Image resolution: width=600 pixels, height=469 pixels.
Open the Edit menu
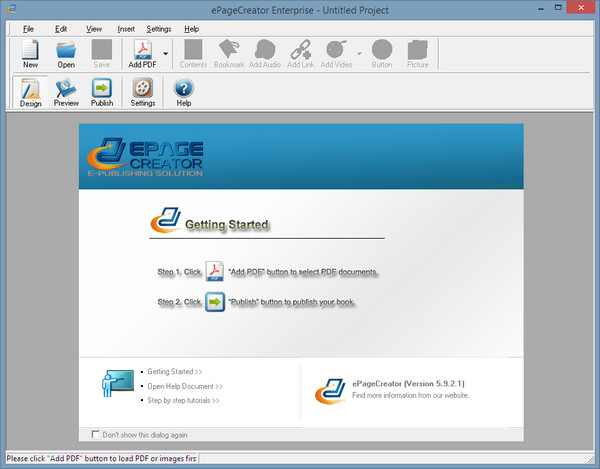pyautogui.click(x=62, y=29)
